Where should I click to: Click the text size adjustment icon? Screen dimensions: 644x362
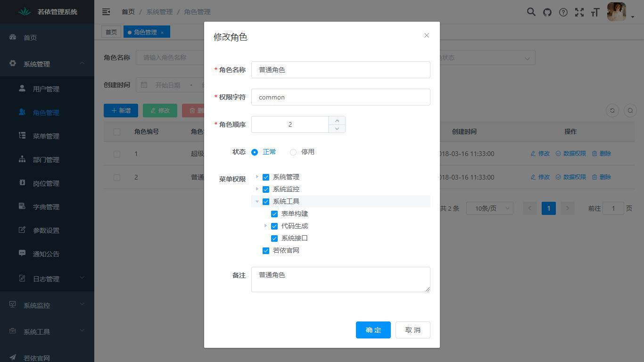595,12
